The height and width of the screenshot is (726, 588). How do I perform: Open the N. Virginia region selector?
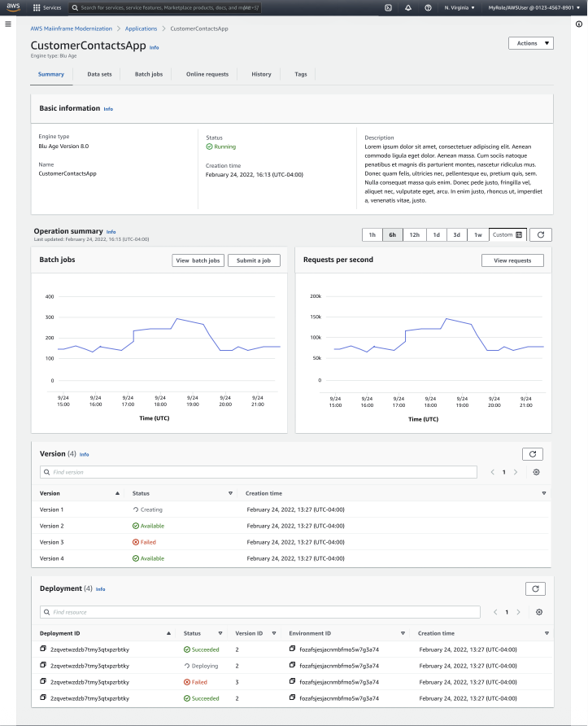tap(460, 8)
